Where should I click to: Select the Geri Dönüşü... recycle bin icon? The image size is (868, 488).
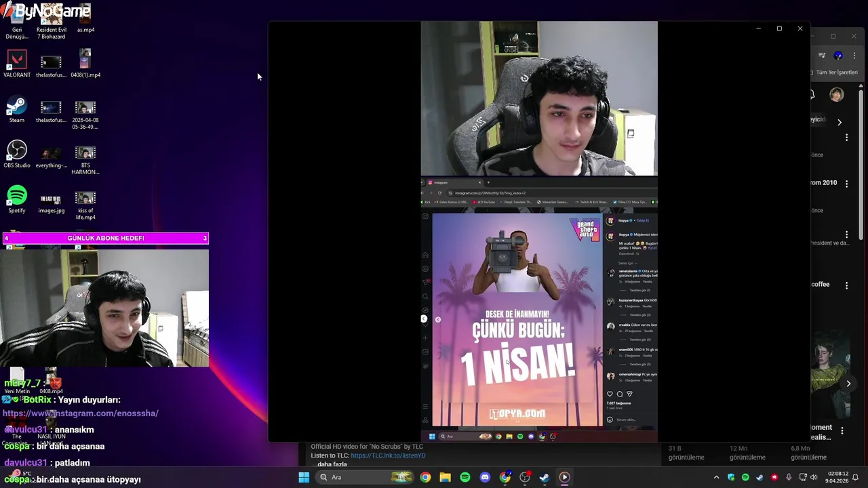(17, 22)
